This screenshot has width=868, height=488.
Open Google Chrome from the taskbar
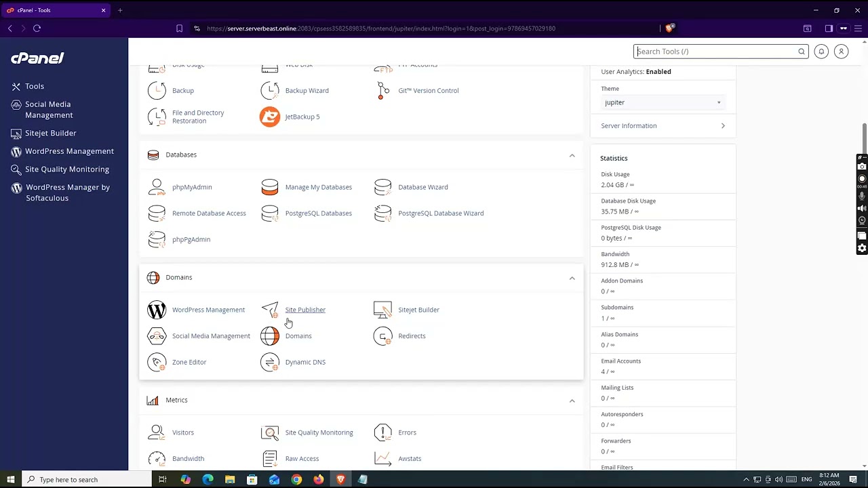coord(296,480)
